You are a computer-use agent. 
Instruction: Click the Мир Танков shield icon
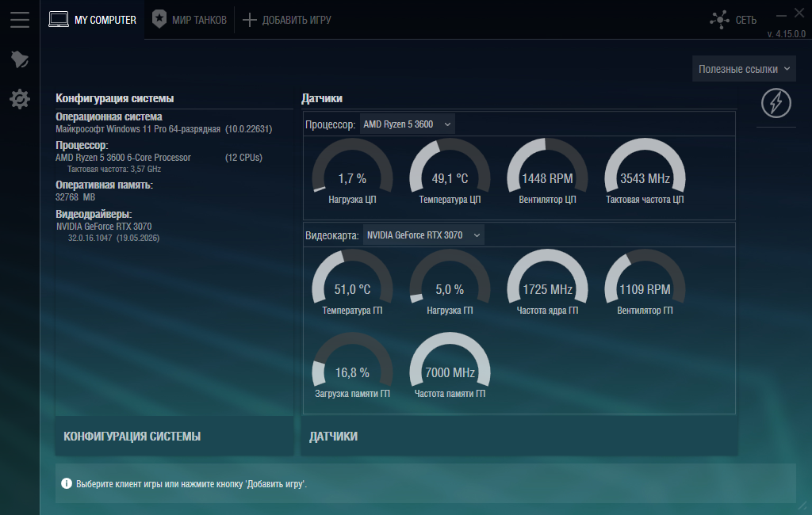[x=159, y=19]
